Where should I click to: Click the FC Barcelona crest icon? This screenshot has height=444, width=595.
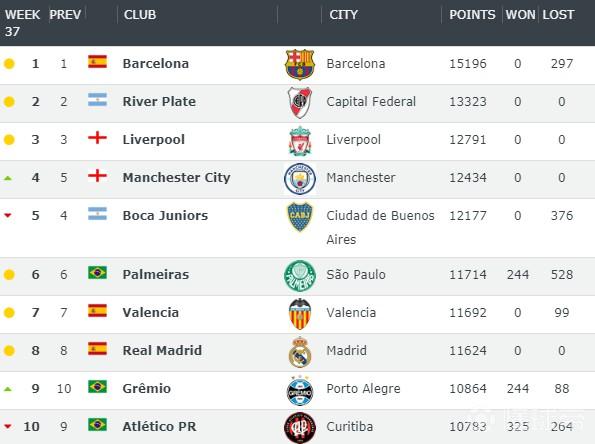300,64
